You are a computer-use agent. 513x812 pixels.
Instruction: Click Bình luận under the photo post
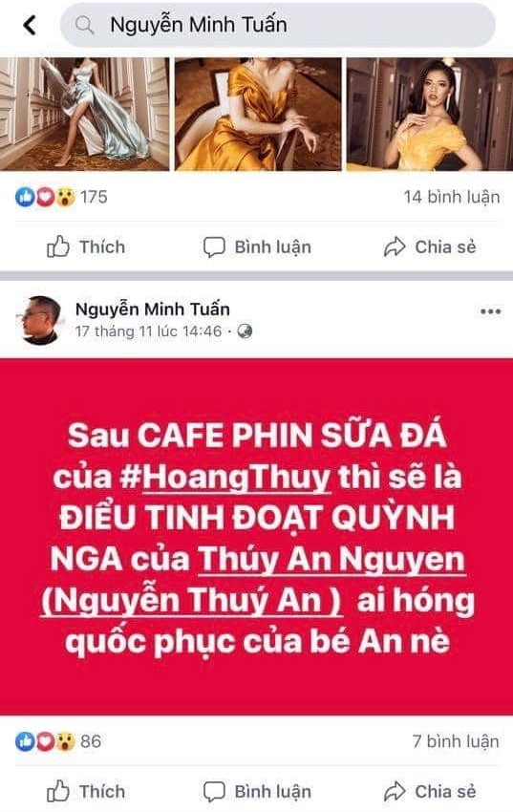click(257, 247)
